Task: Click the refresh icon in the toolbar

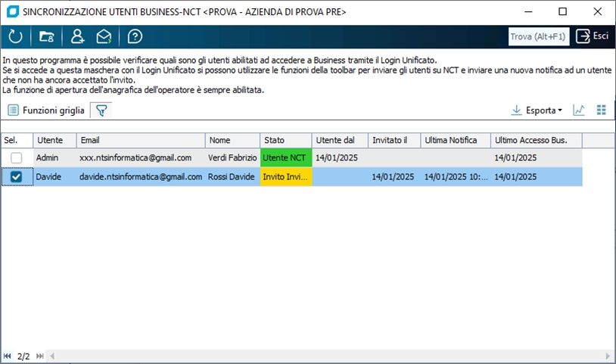Action: [x=15, y=36]
